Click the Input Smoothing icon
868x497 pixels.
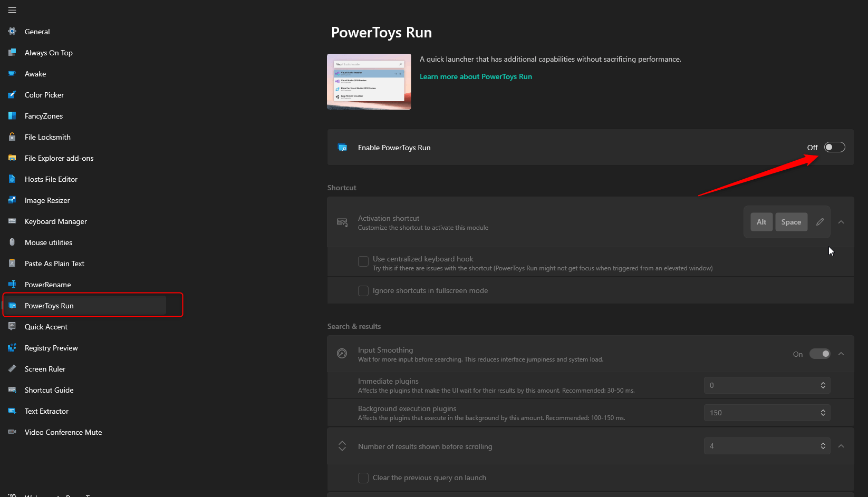(x=342, y=354)
